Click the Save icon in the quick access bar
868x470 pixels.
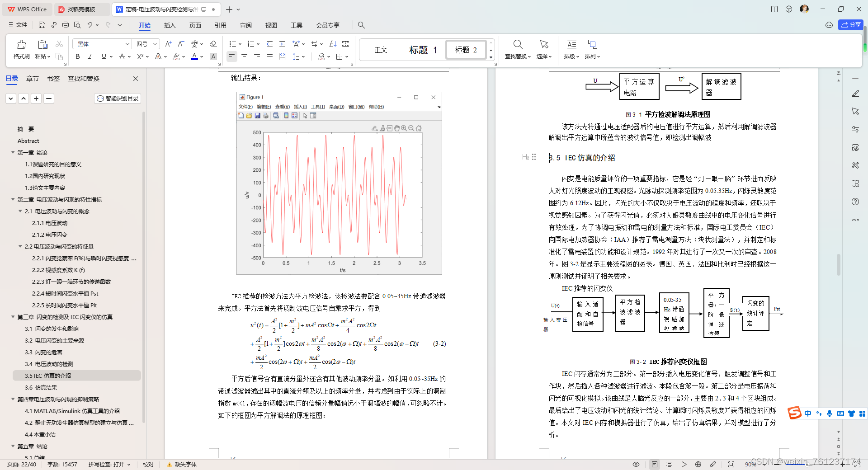pyautogui.click(x=42, y=25)
